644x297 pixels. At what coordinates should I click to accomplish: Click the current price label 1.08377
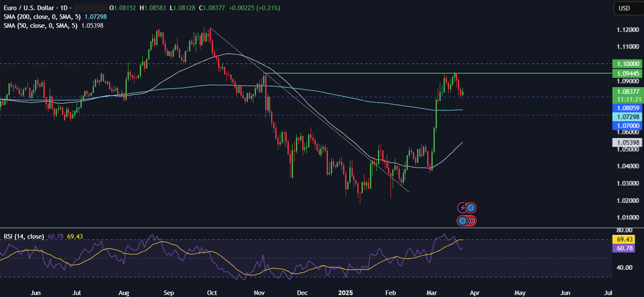628,91
